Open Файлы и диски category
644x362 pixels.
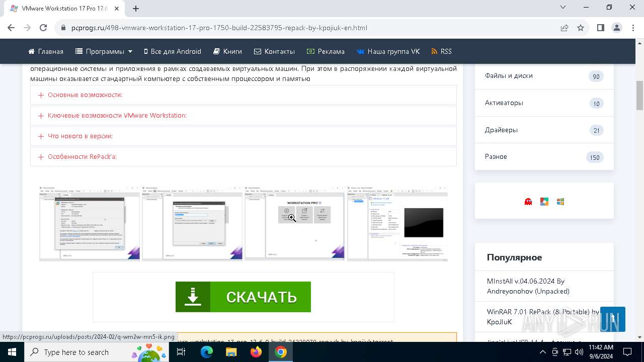(544, 76)
